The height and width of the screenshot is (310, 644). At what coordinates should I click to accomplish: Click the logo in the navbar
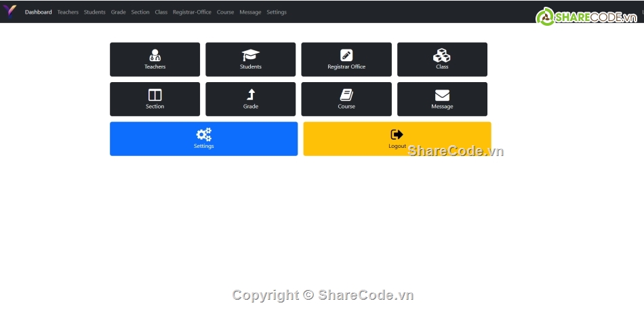coord(10,12)
